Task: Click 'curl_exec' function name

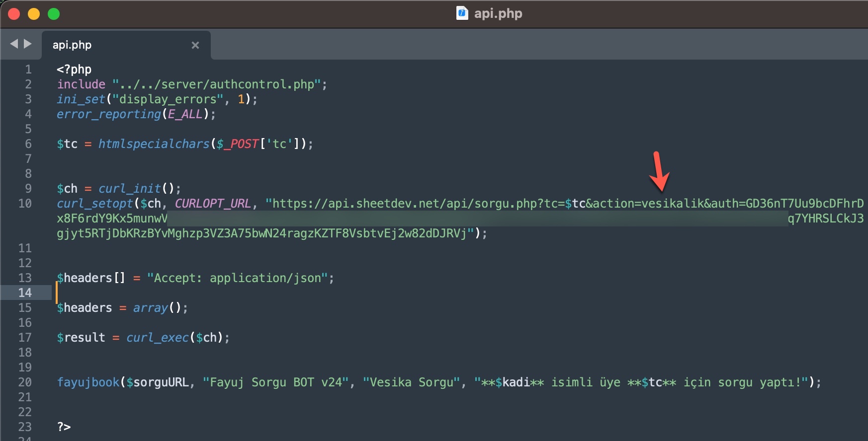Action: pos(158,338)
